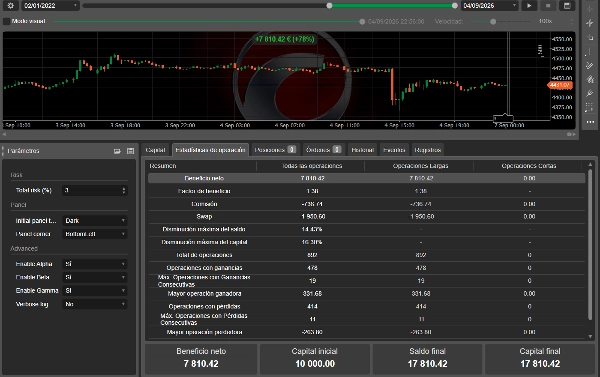Click the Operaciones con pérdidas row label
This screenshot has height=377, width=600.
click(x=204, y=306)
